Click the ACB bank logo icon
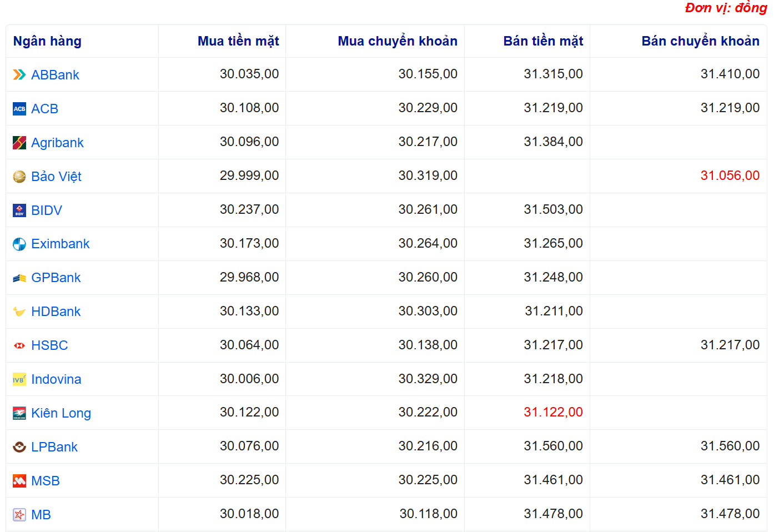Screen dimensions: 774x532 19,109
